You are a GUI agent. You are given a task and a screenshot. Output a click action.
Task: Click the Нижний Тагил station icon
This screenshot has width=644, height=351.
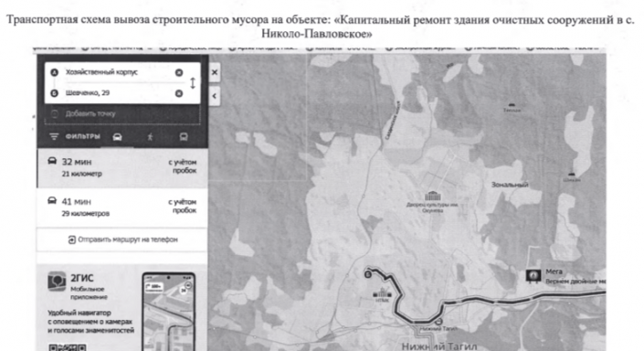click(438, 322)
